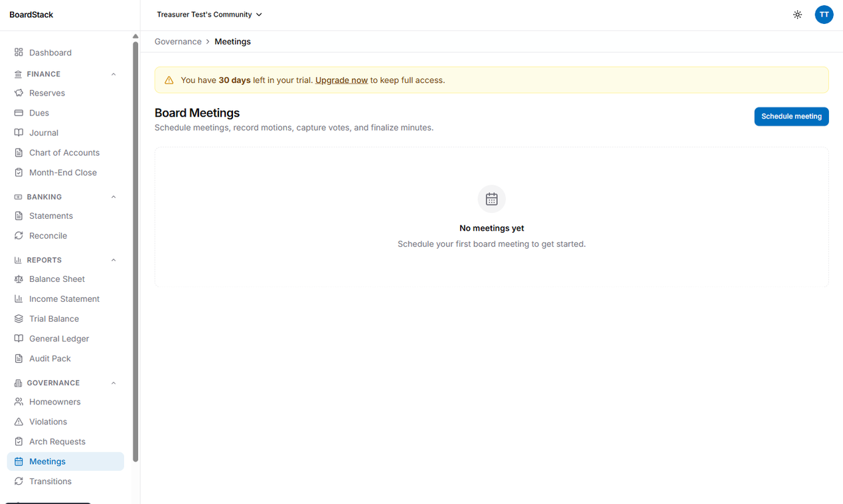Click the Trial Balance layers icon
The width and height of the screenshot is (843, 504).
point(19,319)
